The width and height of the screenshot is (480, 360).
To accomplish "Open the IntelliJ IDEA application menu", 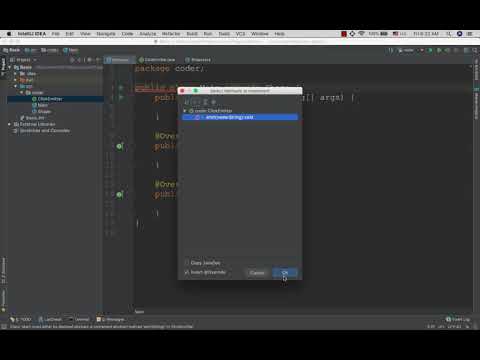I will click(32, 34).
